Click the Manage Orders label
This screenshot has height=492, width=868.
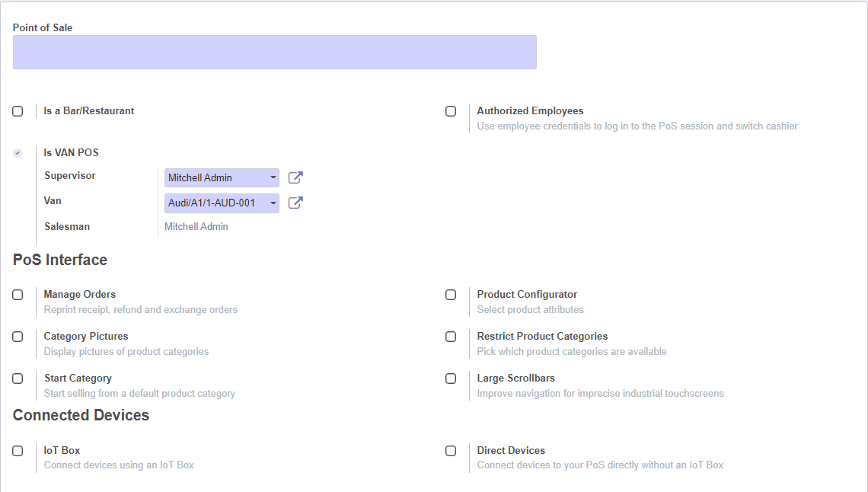coord(80,294)
